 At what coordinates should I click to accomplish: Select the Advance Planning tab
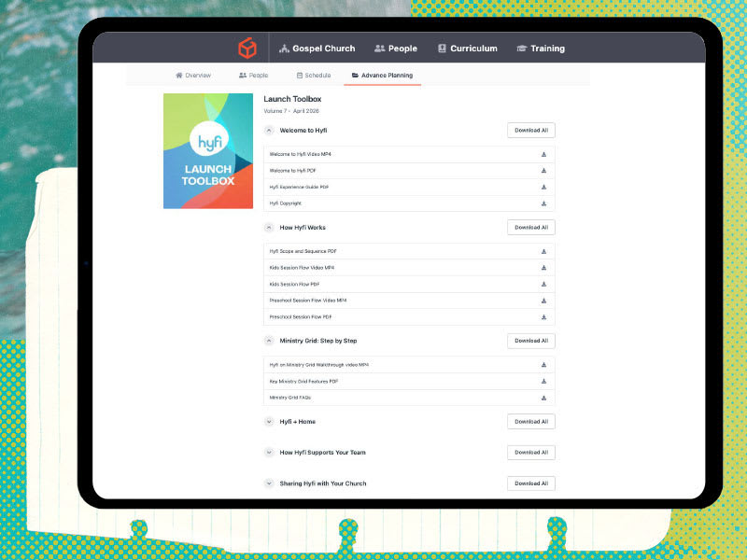click(x=382, y=76)
